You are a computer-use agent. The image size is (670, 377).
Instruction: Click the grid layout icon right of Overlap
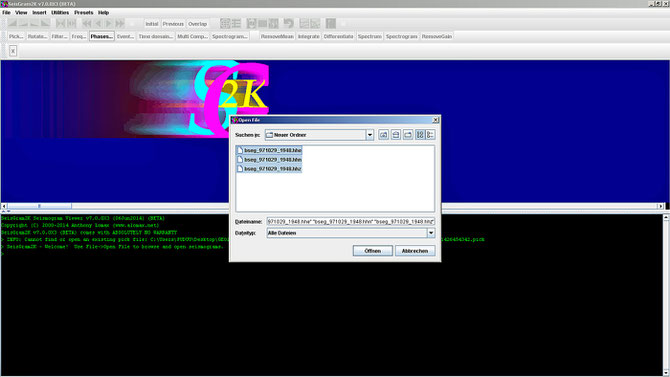coord(225,24)
